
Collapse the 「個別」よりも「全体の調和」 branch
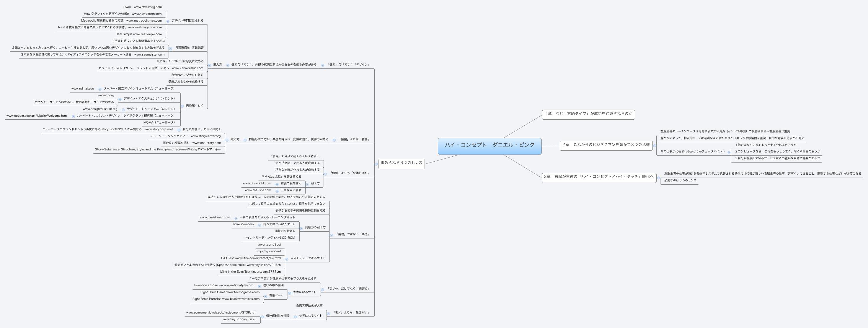click(325, 174)
